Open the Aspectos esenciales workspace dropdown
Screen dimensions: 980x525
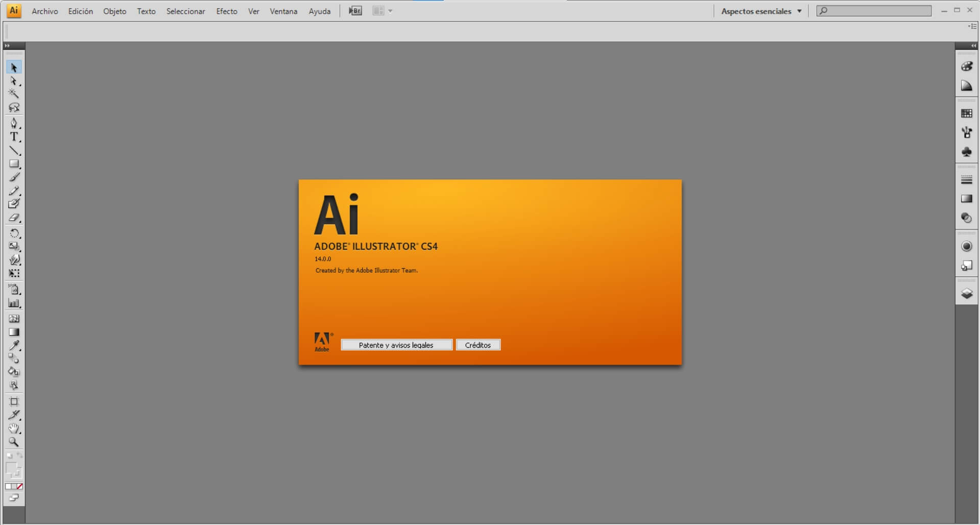(x=761, y=11)
